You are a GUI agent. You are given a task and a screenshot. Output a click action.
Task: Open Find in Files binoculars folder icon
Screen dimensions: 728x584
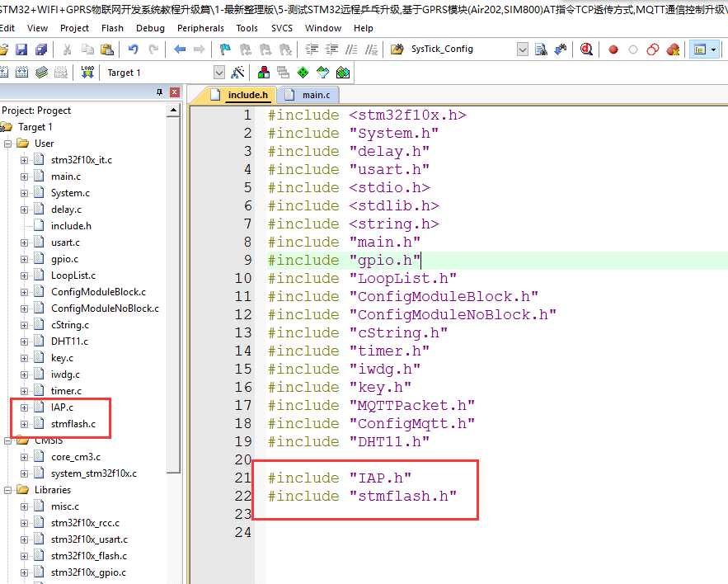(397, 49)
